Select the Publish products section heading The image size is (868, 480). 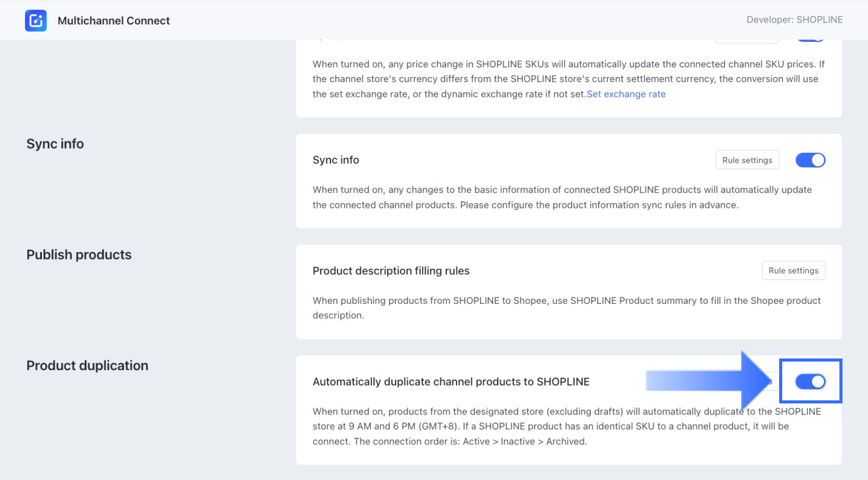click(x=79, y=255)
